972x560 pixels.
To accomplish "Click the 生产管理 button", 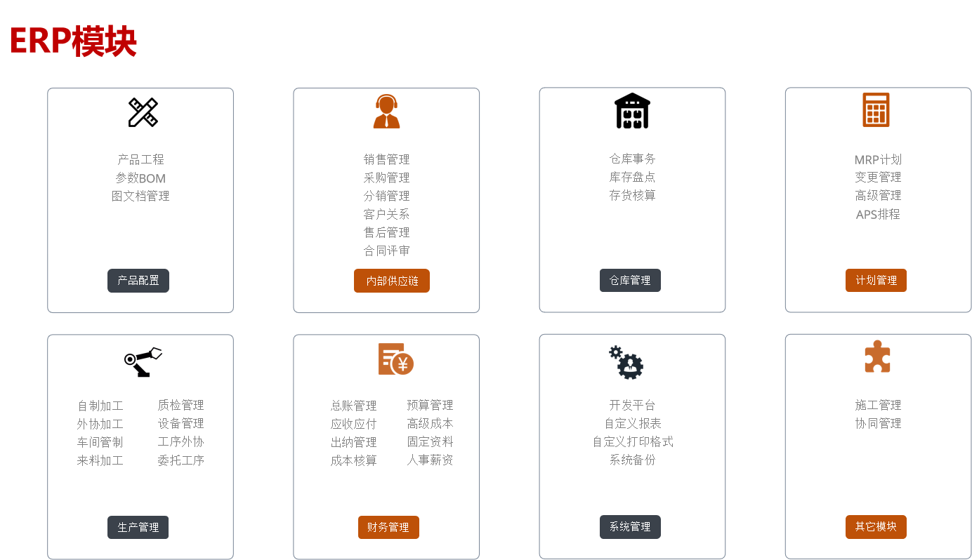I will [138, 527].
